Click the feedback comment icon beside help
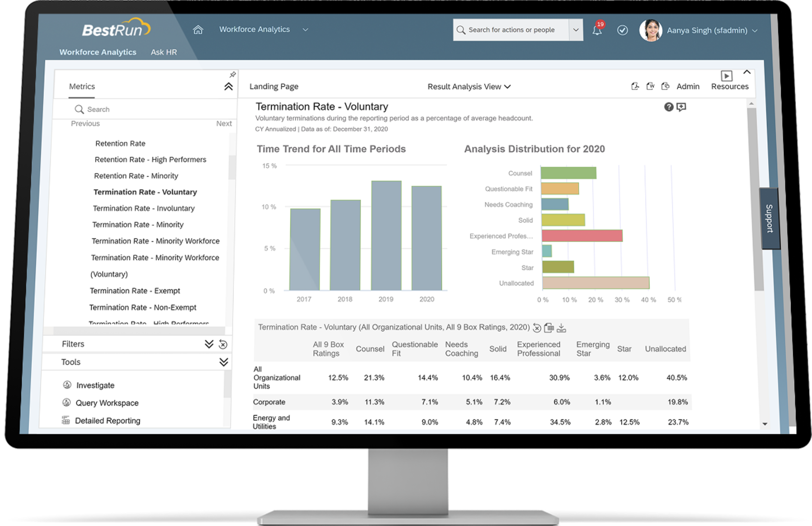This screenshot has height=526, width=812. pos(681,107)
